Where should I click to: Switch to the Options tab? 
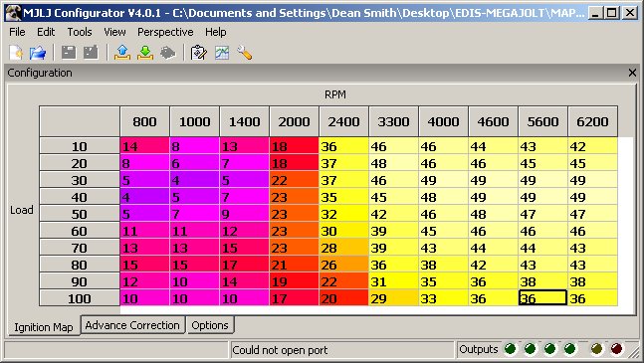click(210, 325)
